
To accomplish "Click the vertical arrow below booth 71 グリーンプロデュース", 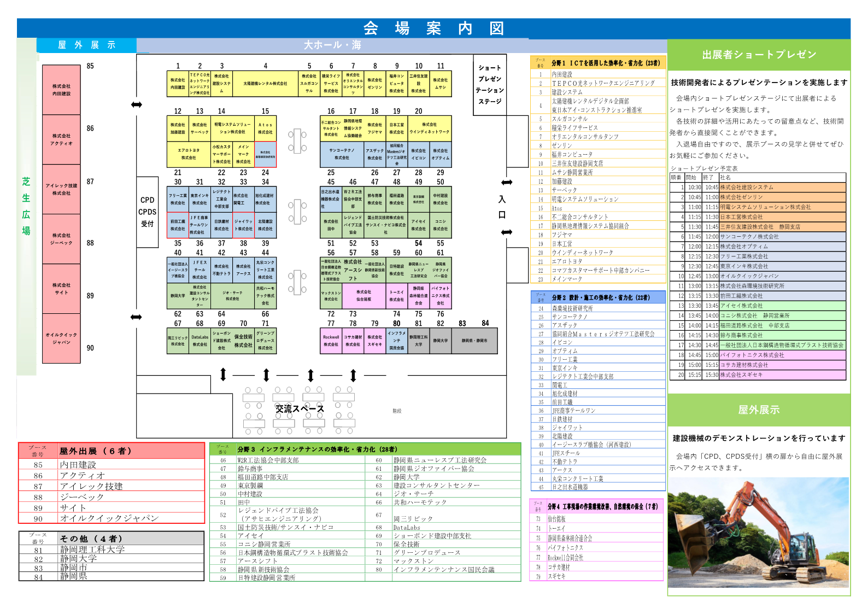I will tap(266, 375).
